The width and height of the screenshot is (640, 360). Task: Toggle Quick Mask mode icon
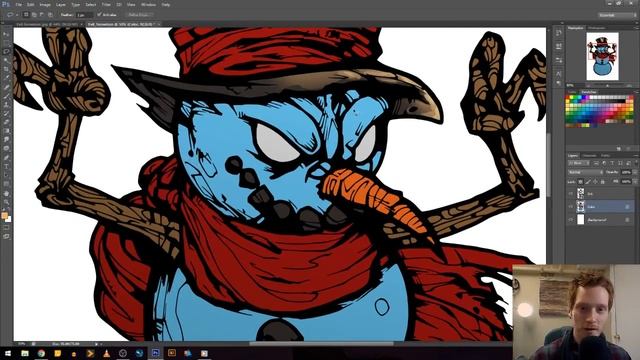(x=6, y=228)
